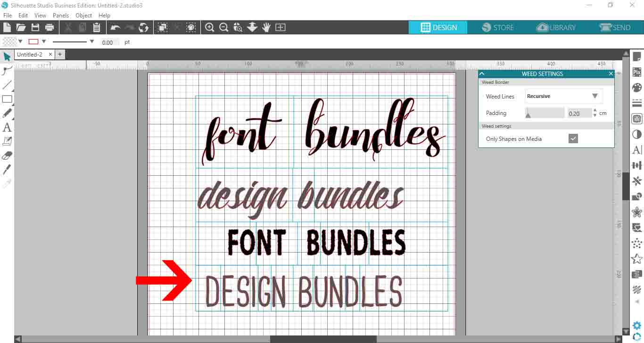Open the Modify panel
644x343 pixels.
point(637,196)
